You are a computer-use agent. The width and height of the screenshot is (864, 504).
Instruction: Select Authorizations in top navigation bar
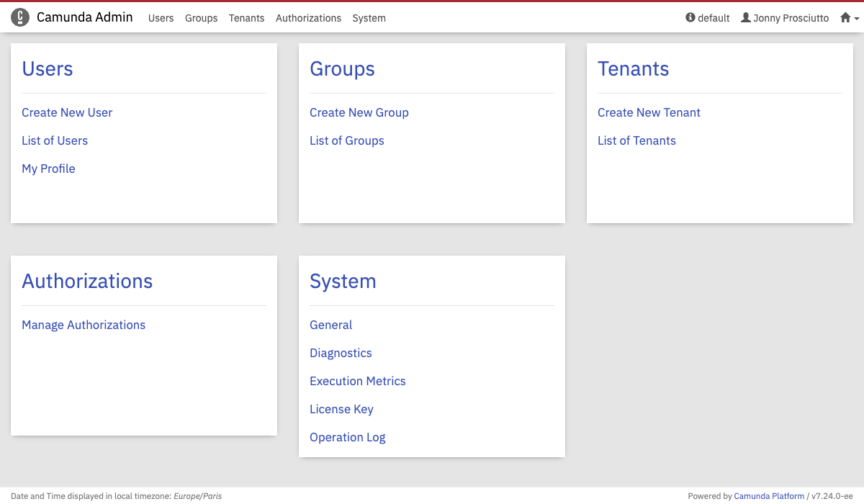pyautogui.click(x=308, y=18)
